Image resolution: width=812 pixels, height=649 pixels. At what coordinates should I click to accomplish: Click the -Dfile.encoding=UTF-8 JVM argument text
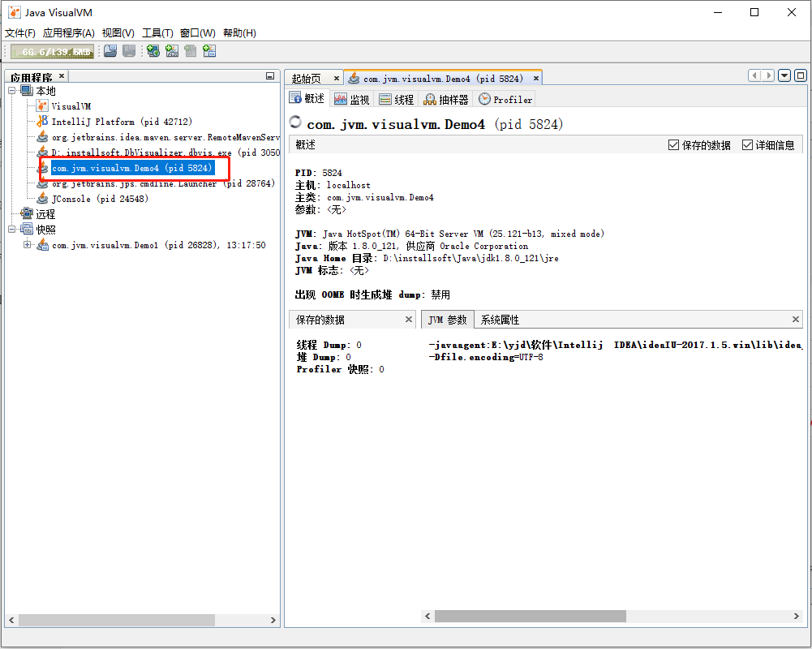[486, 357]
